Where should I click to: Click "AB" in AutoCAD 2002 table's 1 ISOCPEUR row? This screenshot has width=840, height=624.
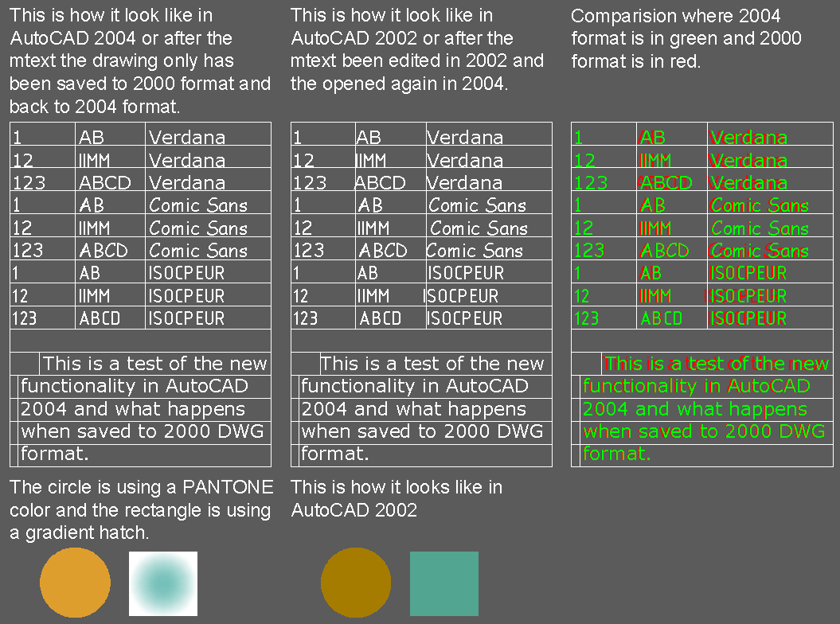click(368, 273)
